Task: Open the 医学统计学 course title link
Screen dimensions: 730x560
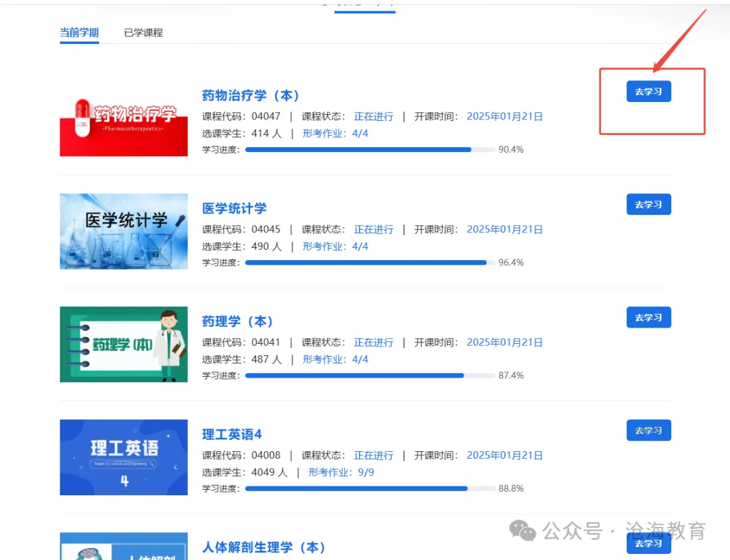Action: click(x=234, y=208)
